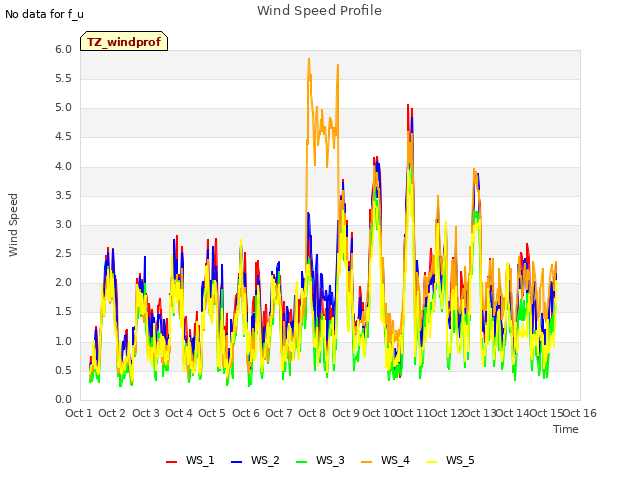Toggle the WS_2 legend entry
Viewport: 640px width, 480px height.
pyautogui.click(x=255, y=460)
